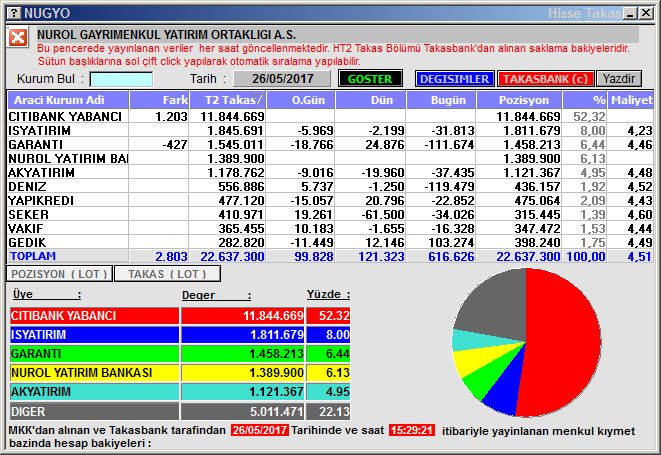Click the NUGYO title bar app icon
The image size is (661, 455).
(11, 11)
